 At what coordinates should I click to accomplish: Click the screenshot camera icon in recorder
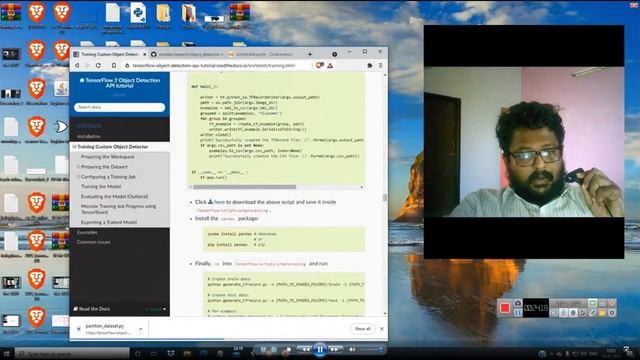(x=518, y=303)
